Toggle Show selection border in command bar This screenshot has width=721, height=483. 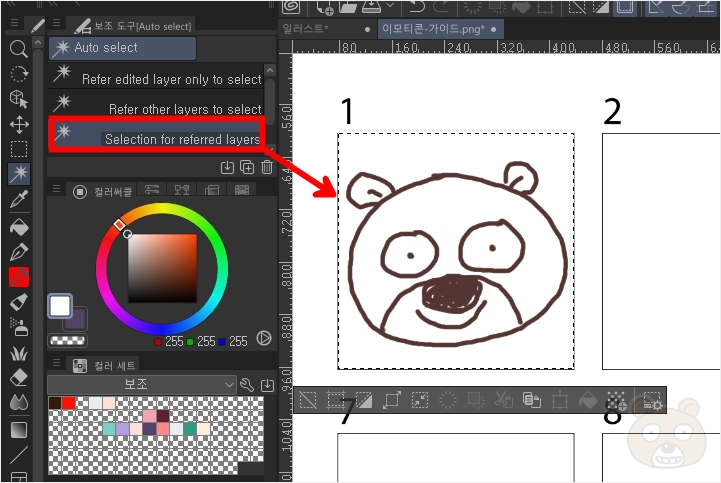point(625,7)
